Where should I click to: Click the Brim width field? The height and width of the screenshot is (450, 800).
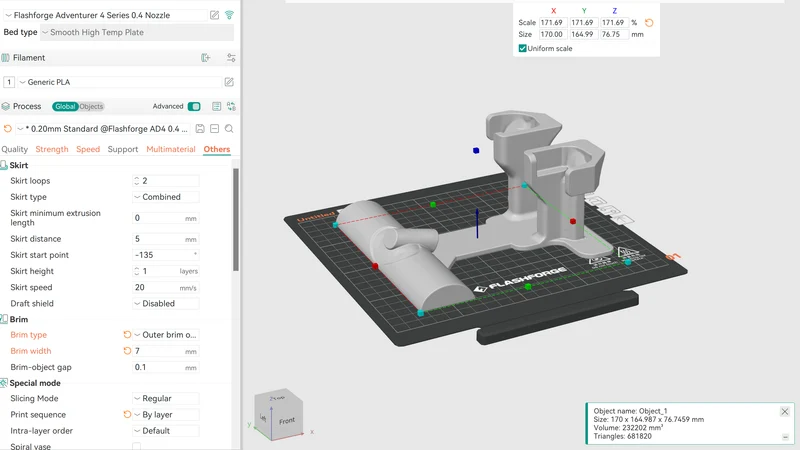(x=165, y=351)
